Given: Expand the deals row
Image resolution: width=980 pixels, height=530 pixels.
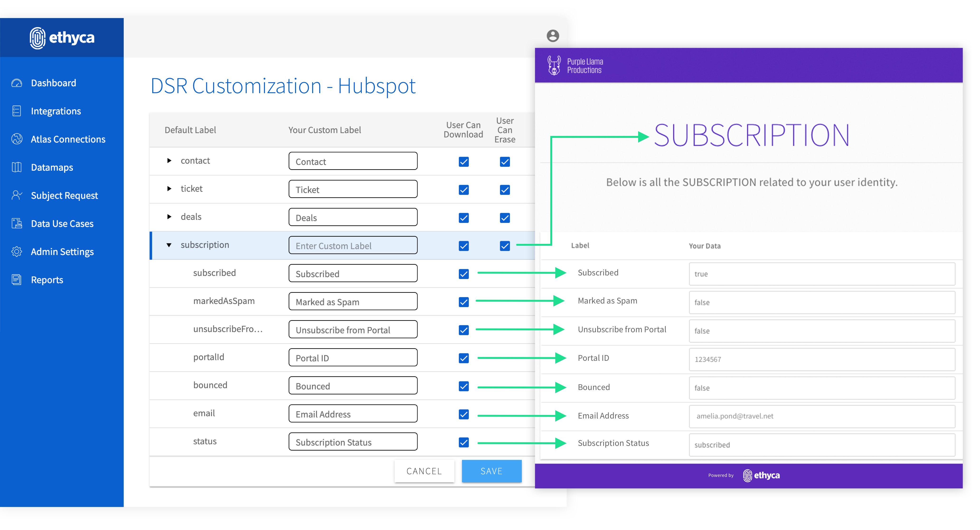Looking at the screenshot, I should click(169, 217).
